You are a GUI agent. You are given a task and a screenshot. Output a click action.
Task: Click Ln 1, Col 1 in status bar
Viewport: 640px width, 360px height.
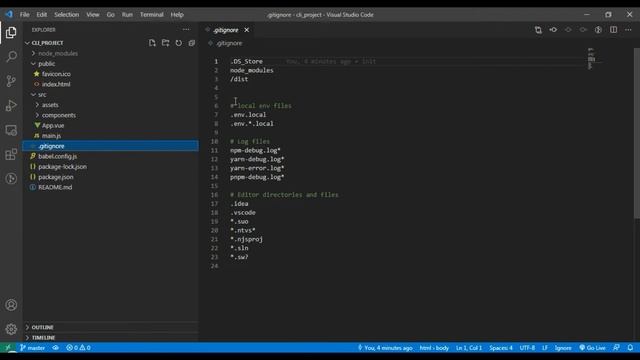click(469, 348)
